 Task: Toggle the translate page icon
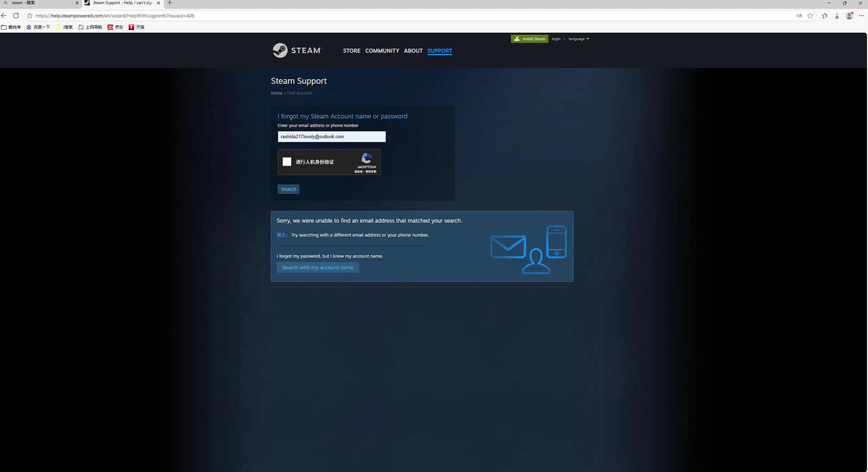click(799, 16)
